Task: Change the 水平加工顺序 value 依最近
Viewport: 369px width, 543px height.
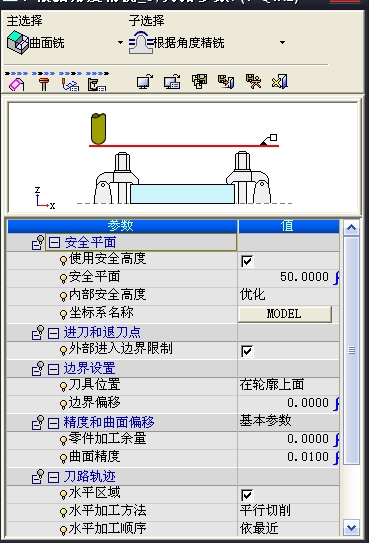Action: pos(288,529)
